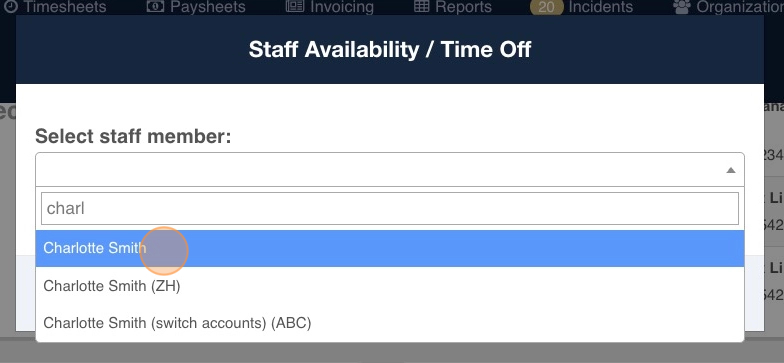Click the search field containing "charl"

pos(390,208)
